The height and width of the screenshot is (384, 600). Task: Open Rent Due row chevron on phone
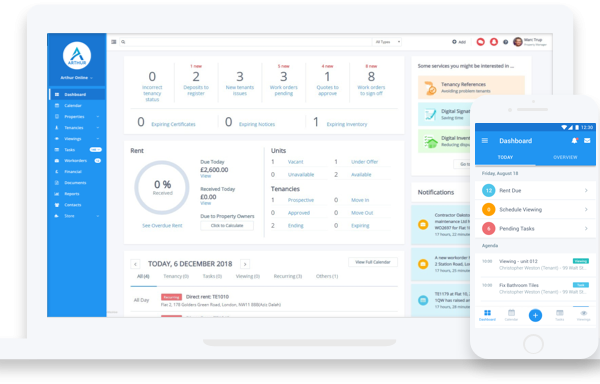pyautogui.click(x=586, y=190)
